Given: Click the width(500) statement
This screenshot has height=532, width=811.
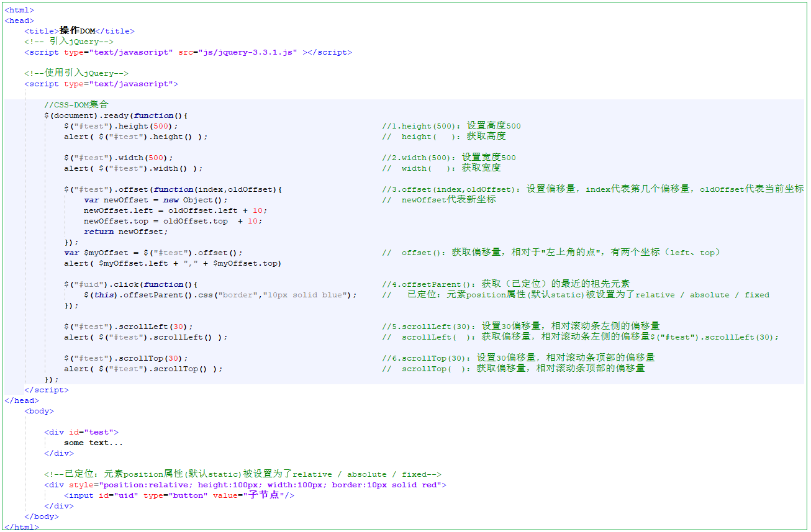Looking at the screenshot, I should (118, 158).
